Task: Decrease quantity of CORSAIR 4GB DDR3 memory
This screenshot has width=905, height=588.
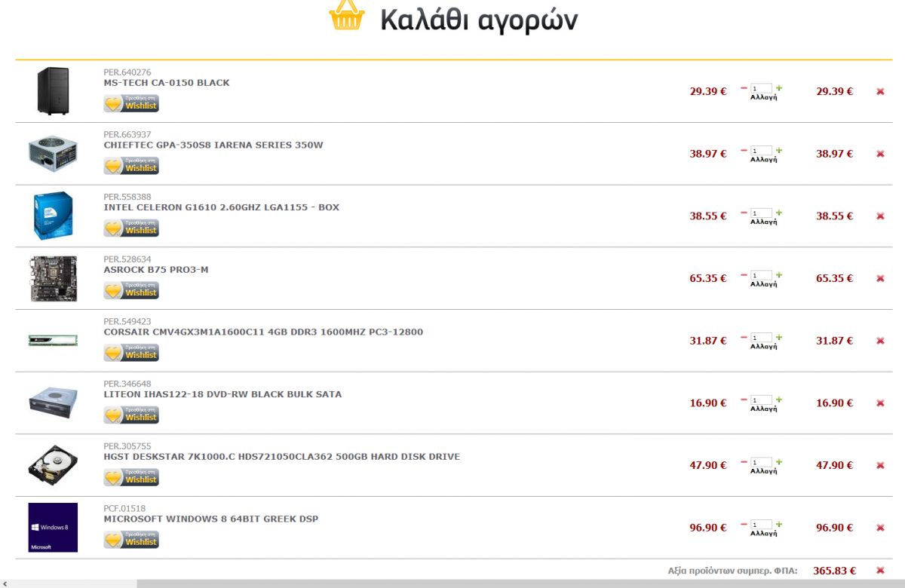Action: 744,338
